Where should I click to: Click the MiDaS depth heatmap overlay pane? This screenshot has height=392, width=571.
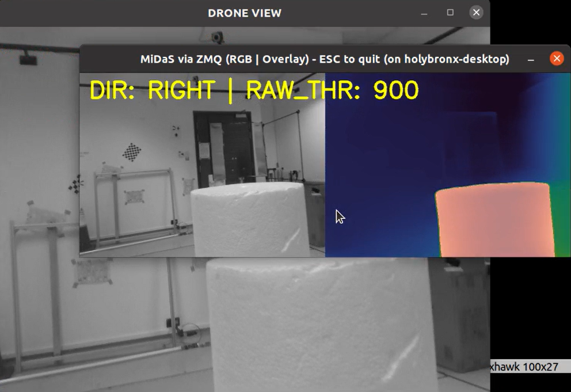click(x=448, y=165)
